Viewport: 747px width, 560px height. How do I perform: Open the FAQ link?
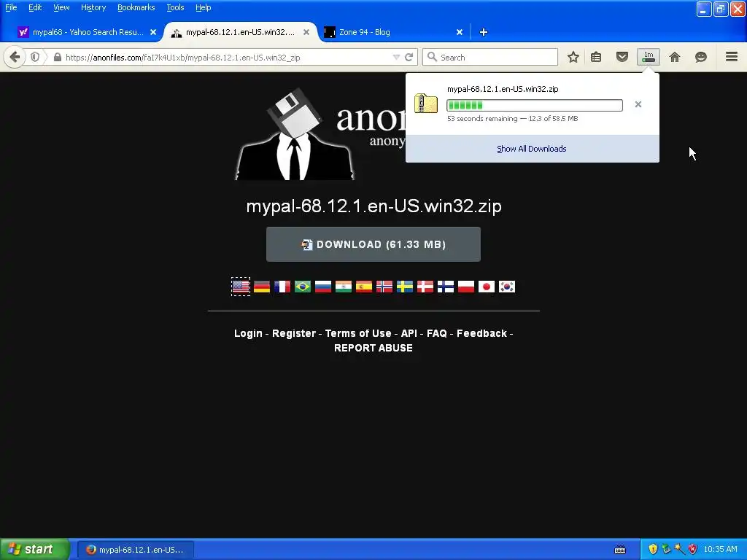(x=437, y=333)
